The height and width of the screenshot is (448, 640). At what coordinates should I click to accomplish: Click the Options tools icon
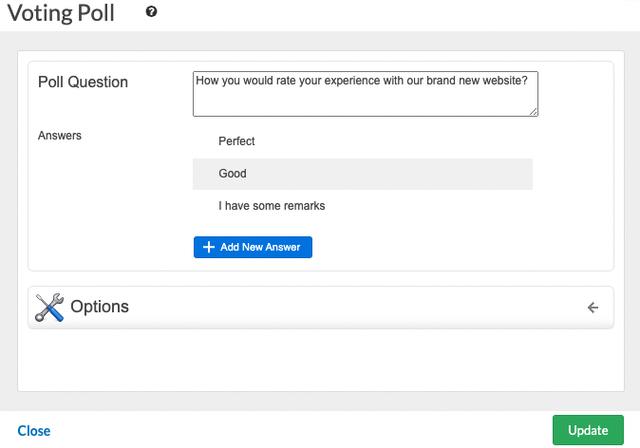49,307
